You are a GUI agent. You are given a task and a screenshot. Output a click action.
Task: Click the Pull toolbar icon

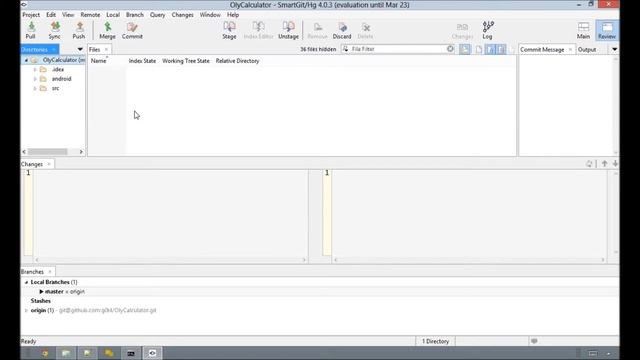[31, 30]
